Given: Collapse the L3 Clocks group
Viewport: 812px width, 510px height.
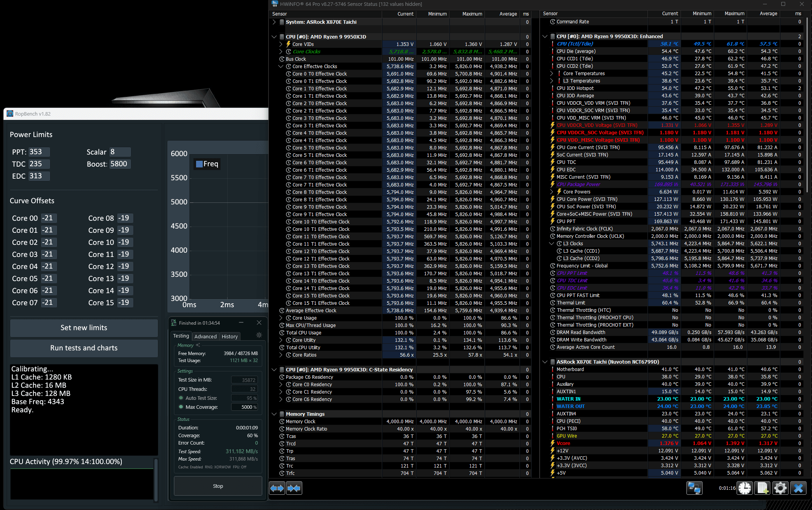Looking at the screenshot, I should tap(551, 244).
